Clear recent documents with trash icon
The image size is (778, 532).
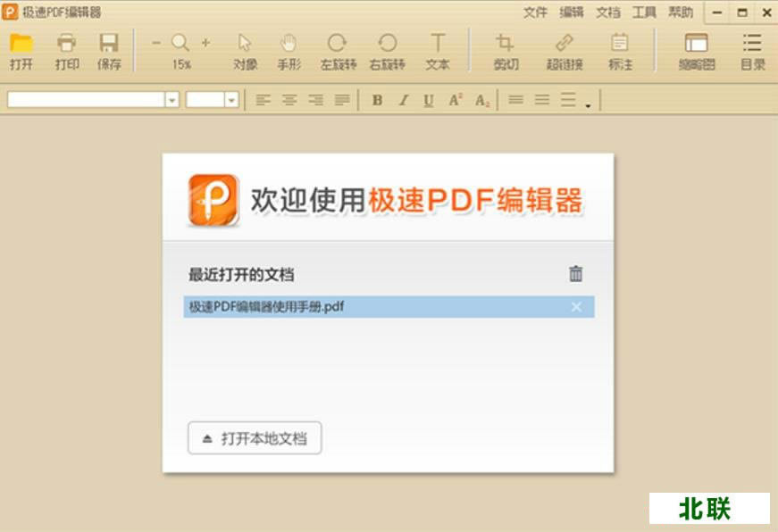[577, 274]
